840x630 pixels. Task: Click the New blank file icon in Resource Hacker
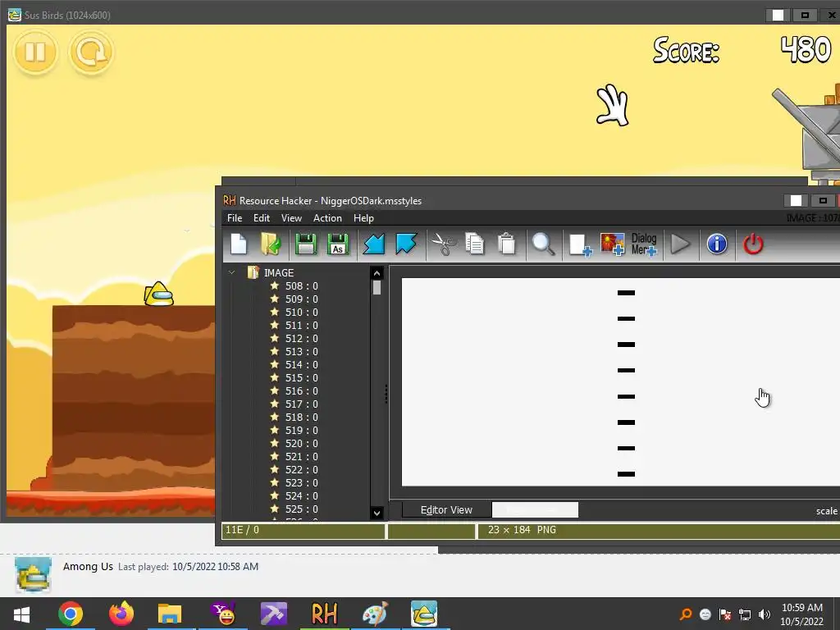(239, 244)
